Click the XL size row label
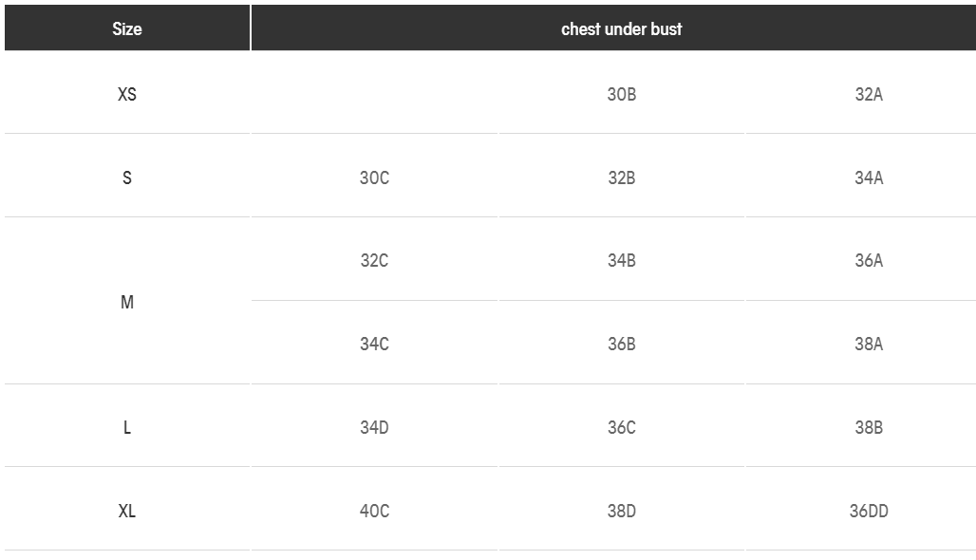 click(x=127, y=511)
